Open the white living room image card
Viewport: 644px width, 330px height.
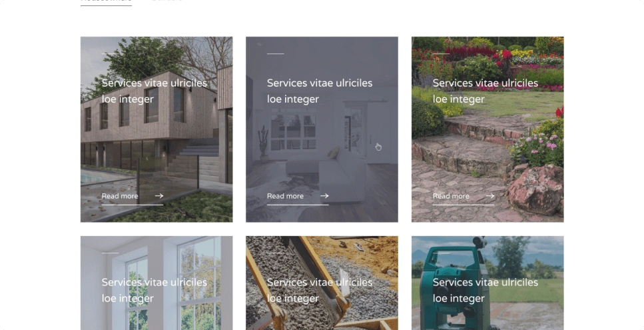(322, 129)
